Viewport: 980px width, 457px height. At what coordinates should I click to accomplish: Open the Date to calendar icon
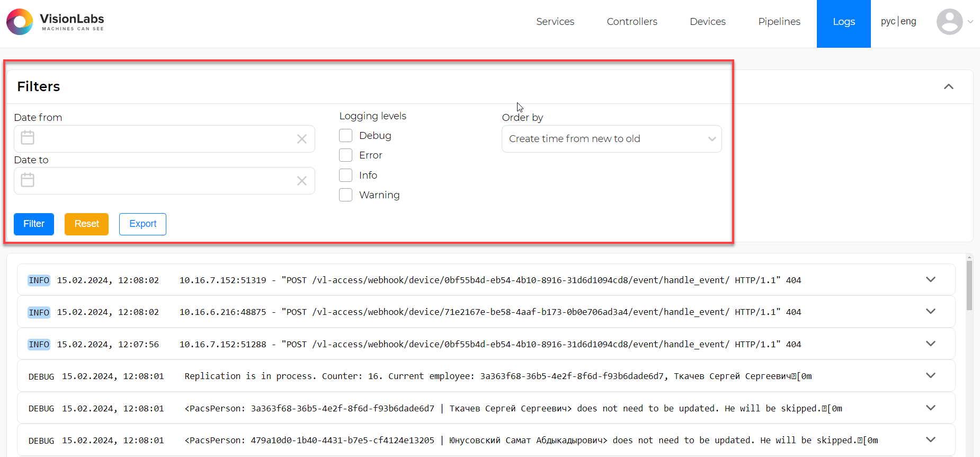point(28,180)
